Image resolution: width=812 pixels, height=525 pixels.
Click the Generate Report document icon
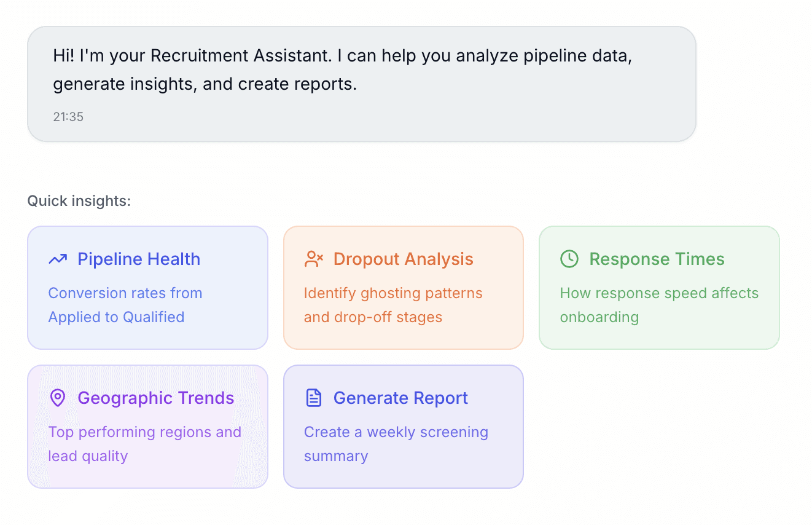(x=313, y=398)
